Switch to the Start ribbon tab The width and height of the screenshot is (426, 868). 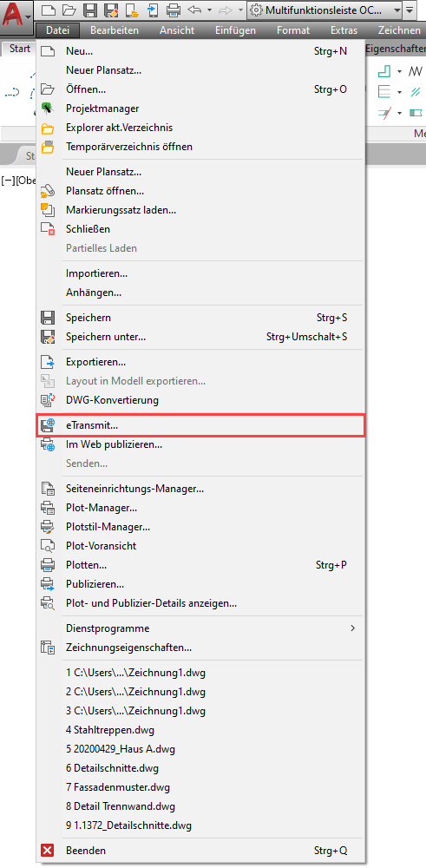tap(20, 49)
